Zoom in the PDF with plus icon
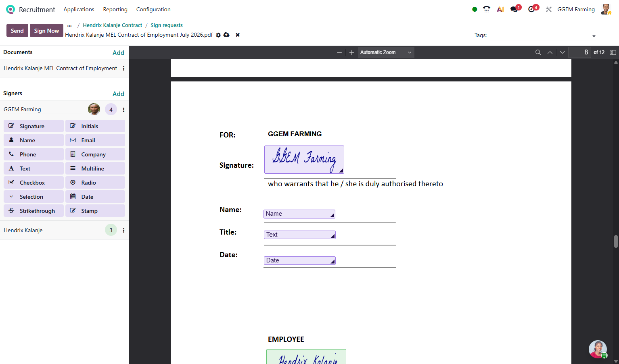 click(352, 52)
